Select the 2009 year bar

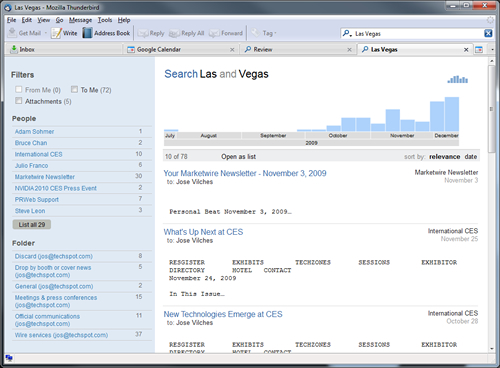(311, 143)
